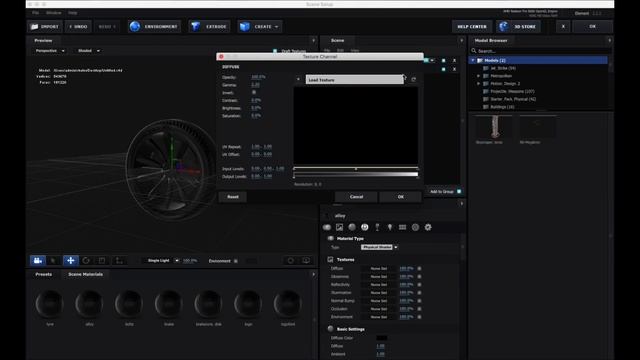Viewport: 640px width, 360px height.
Task: Switch to the Scene Materials tab
Action: point(85,274)
